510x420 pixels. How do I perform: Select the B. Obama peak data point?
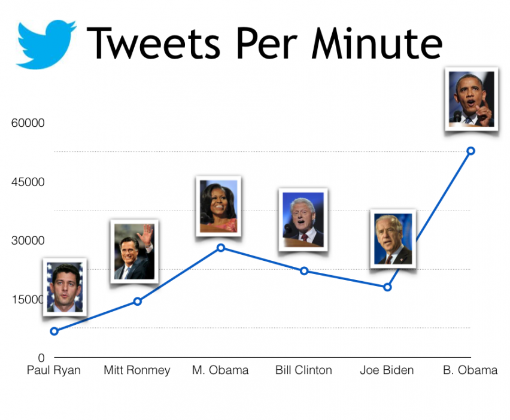point(470,151)
